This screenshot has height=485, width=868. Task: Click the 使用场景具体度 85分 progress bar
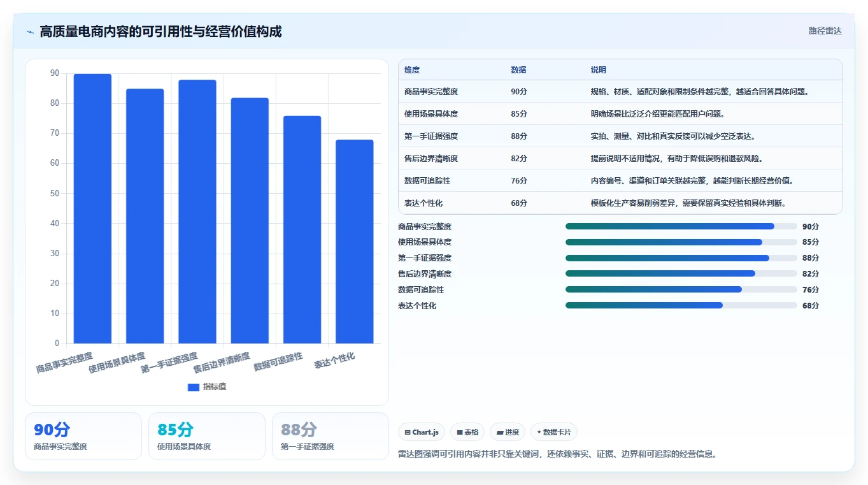[681, 242]
